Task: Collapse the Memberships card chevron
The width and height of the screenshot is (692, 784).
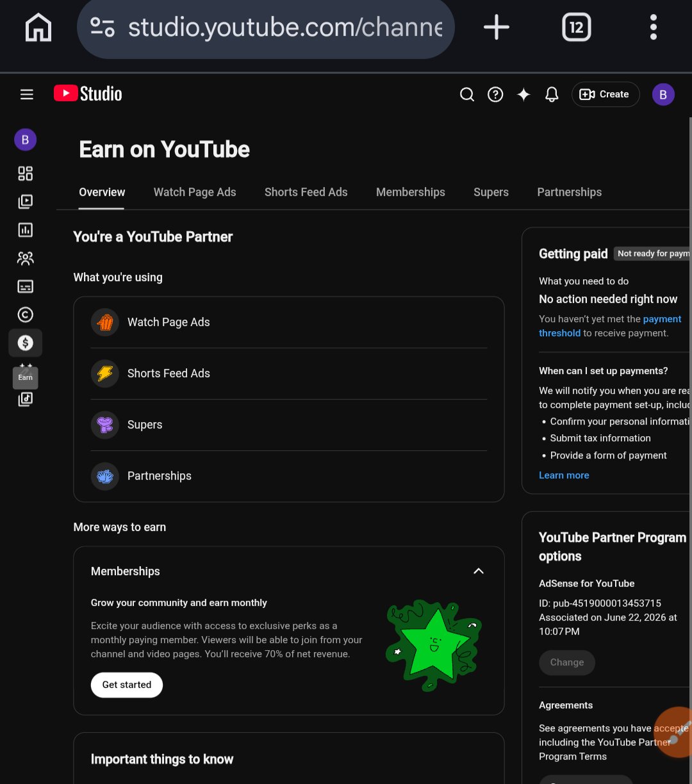Action: (x=479, y=571)
